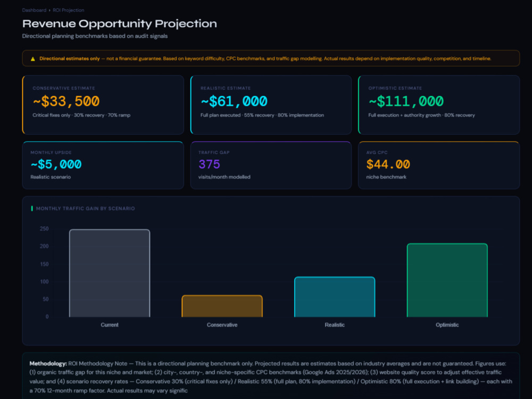Click 'Full plan executed' description line
This screenshot has width=532, height=399.
[262, 115]
